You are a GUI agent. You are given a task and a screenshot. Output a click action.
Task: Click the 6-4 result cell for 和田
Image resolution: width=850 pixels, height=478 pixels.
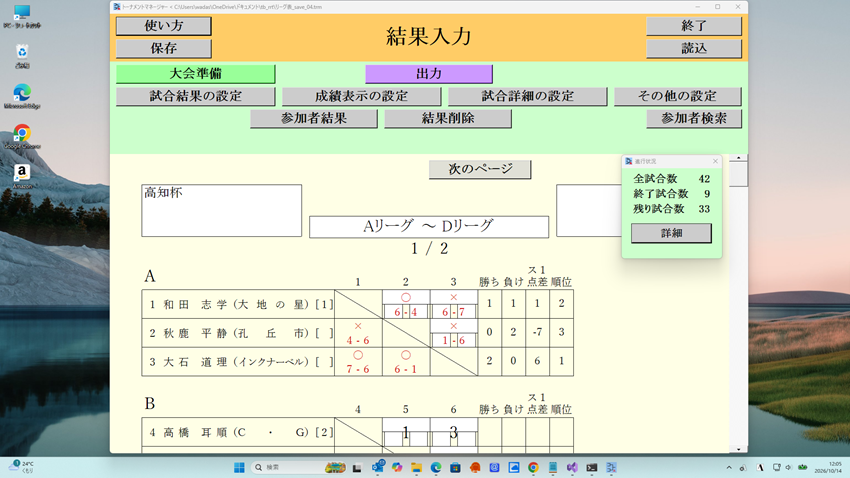(405, 304)
